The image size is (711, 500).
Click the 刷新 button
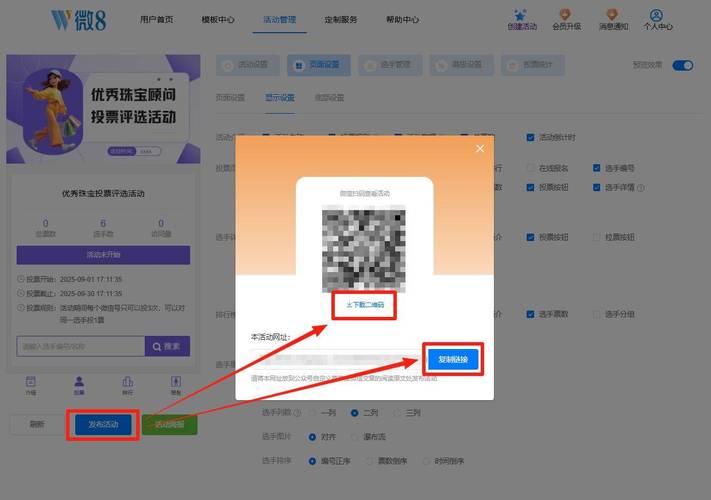pyautogui.click(x=37, y=424)
